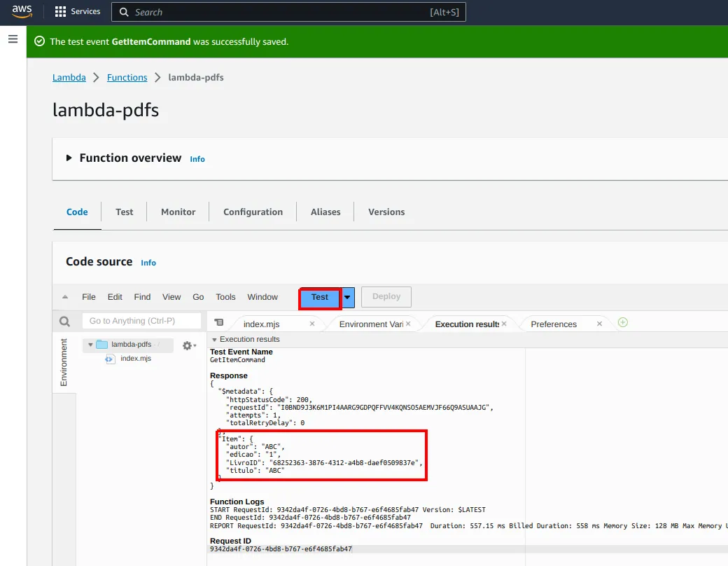Open the Find menu
728x566 pixels.
pyautogui.click(x=142, y=297)
